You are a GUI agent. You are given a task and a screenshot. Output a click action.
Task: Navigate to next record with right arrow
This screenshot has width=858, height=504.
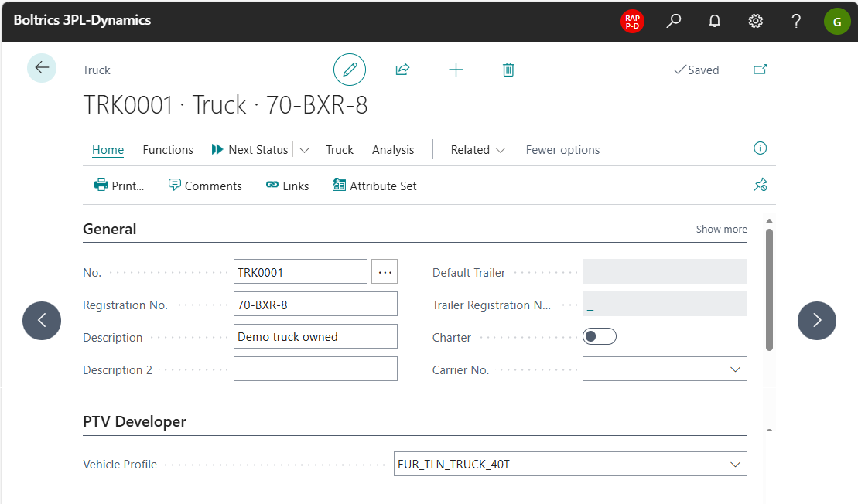pyautogui.click(x=817, y=320)
